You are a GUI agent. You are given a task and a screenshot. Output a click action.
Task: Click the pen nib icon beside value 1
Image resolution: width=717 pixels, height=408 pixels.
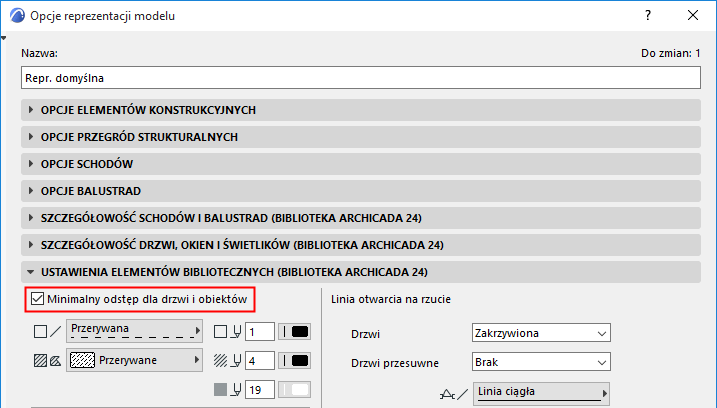(x=236, y=332)
